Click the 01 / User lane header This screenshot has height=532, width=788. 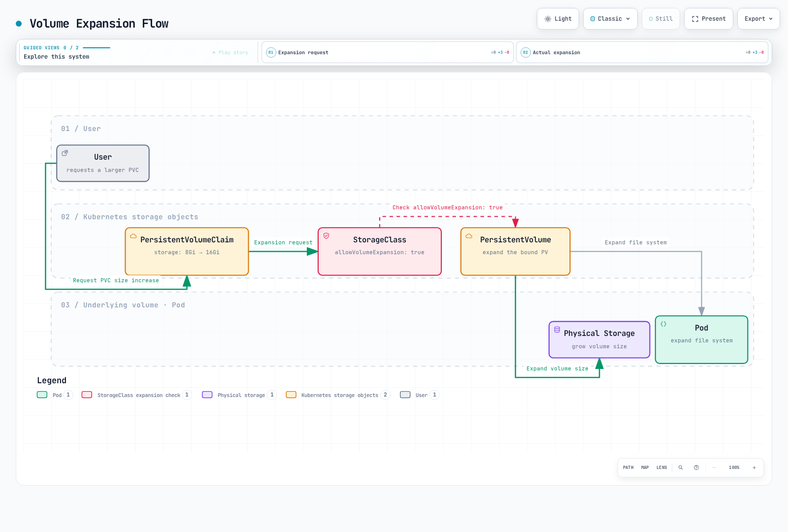[81, 129]
